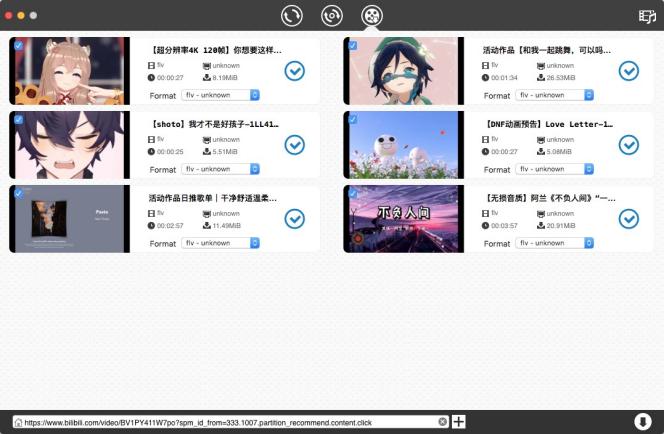Click the resolution icon in 和我一起跳舞 row
664x434 pixels.
[541, 66]
